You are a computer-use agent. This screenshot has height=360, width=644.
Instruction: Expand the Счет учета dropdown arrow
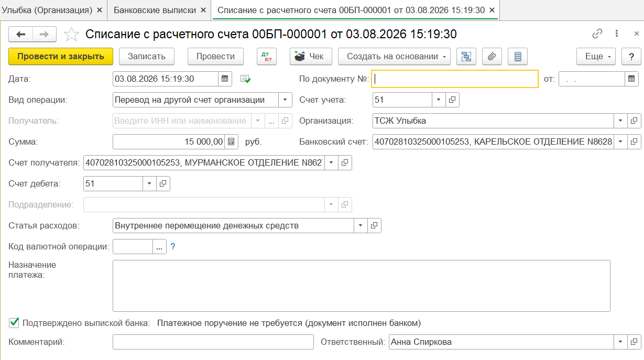[439, 100]
